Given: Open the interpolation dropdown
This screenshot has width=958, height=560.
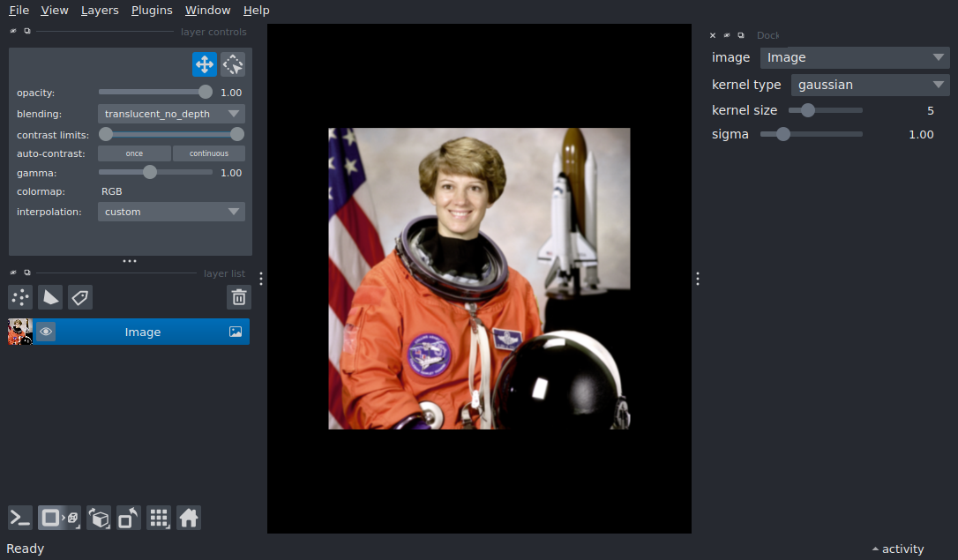Looking at the screenshot, I should tap(171, 212).
